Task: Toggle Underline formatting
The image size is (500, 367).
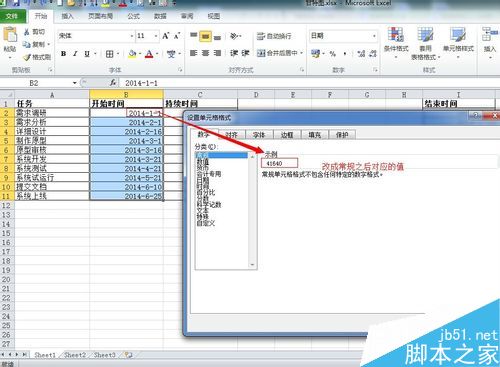Action: pyautogui.click(x=87, y=54)
